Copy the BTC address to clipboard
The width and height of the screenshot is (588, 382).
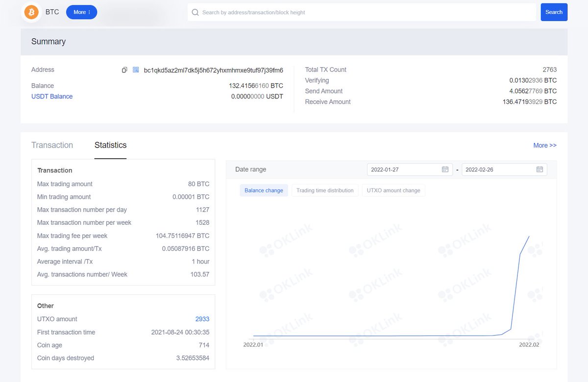point(125,70)
